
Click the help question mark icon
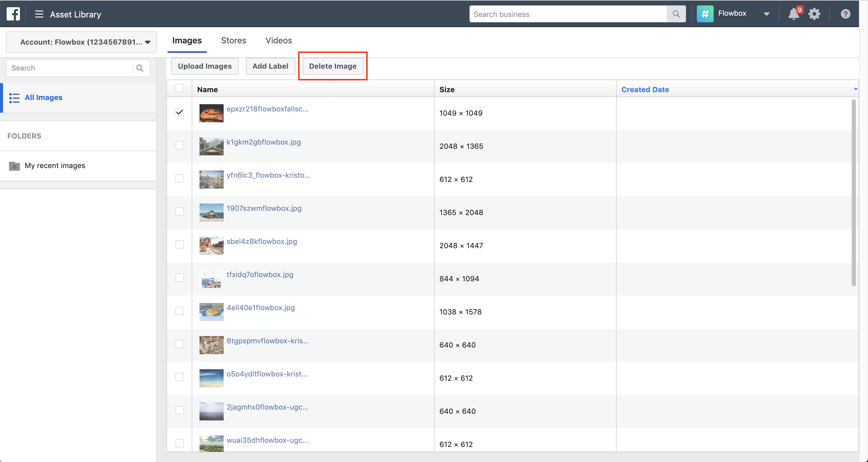click(x=845, y=14)
